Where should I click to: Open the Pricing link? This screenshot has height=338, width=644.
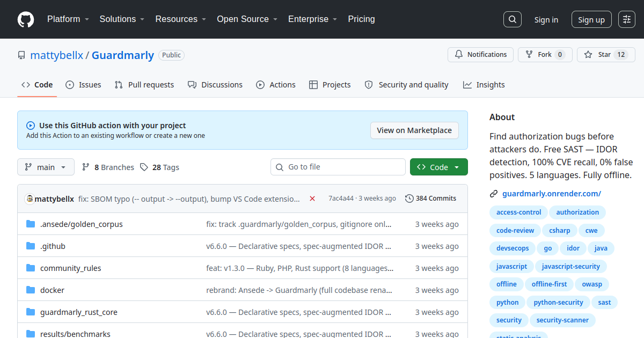[361, 19]
